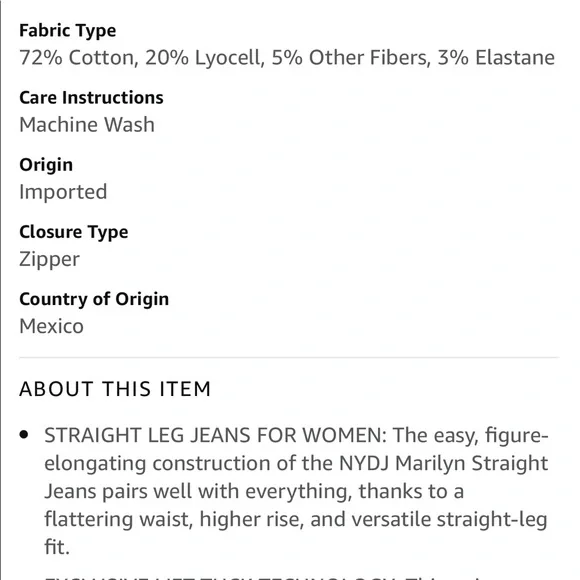
Task: Click the bullet point before Straight Leg Jeans
Action: tap(24, 434)
